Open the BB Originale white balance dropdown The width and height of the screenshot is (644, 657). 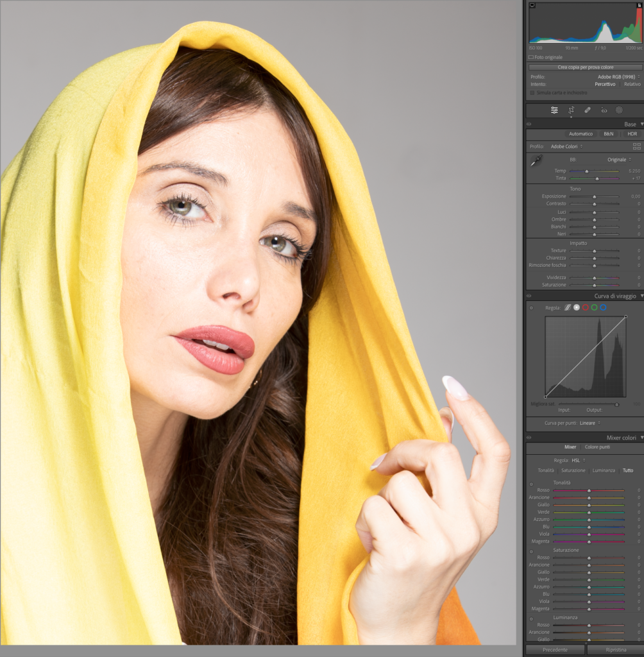tap(619, 160)
